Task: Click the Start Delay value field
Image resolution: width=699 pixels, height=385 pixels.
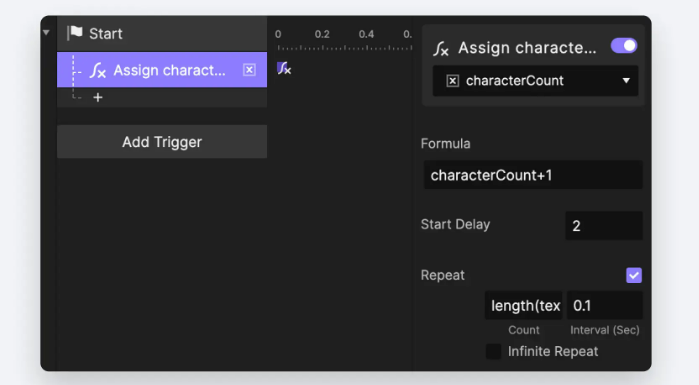Action: coord(604,226)
